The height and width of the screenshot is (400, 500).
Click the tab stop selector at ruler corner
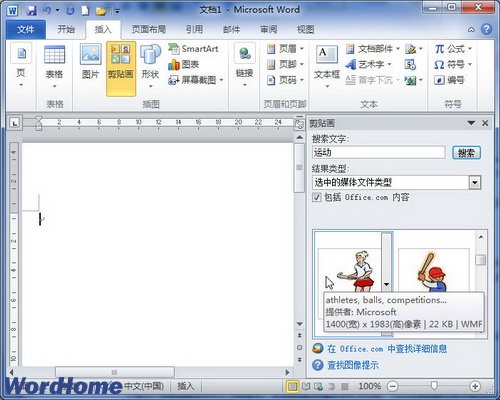pos(14,123)
